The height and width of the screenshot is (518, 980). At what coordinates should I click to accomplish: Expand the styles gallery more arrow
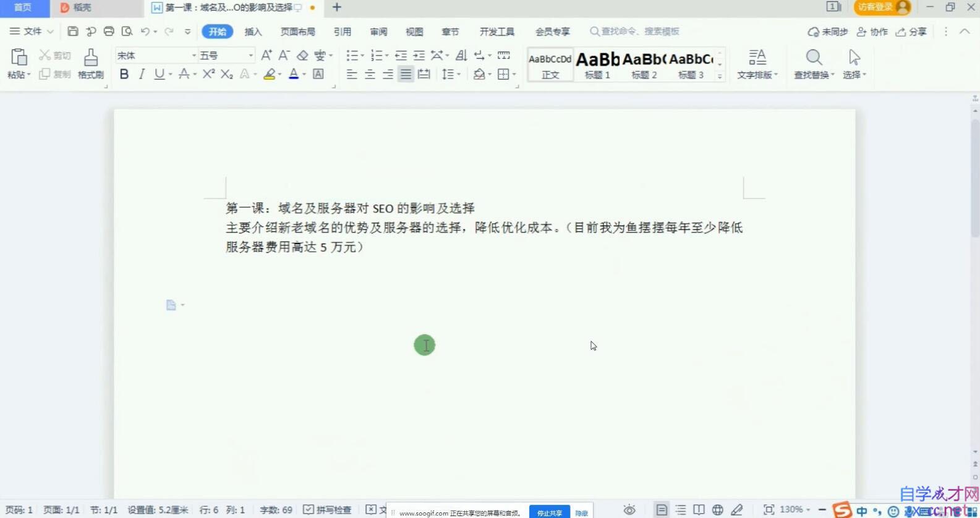720,77
